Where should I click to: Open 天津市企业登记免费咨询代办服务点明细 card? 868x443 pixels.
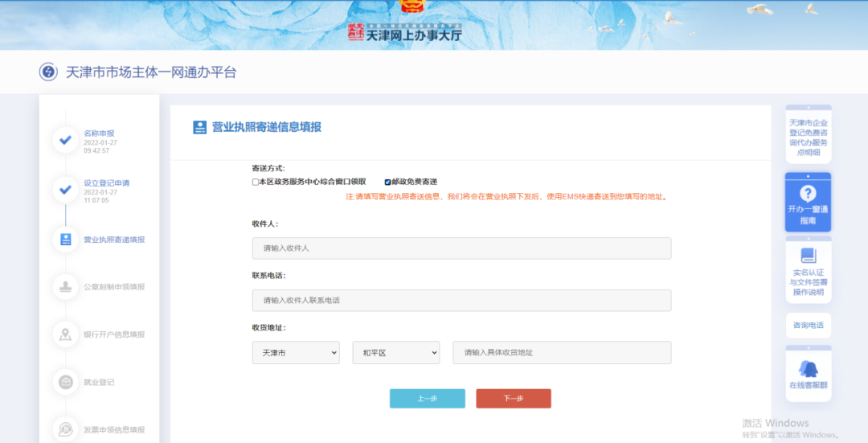tap(809, 134)
